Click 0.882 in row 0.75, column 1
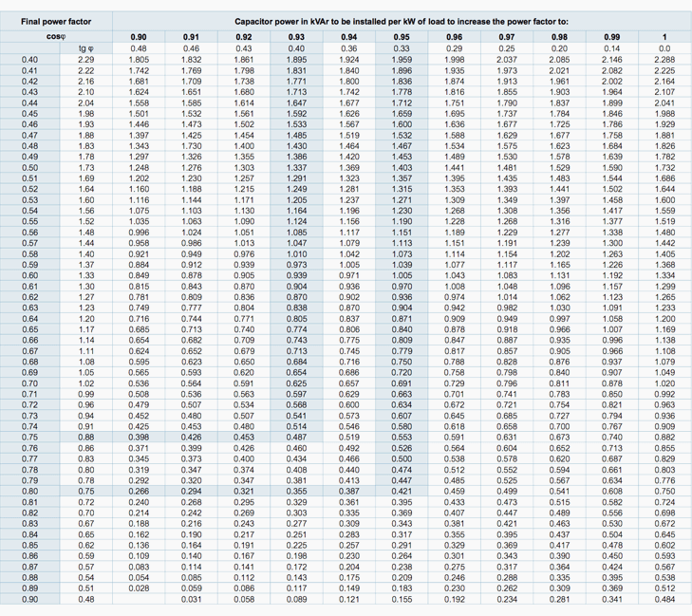 click(664, 438)
